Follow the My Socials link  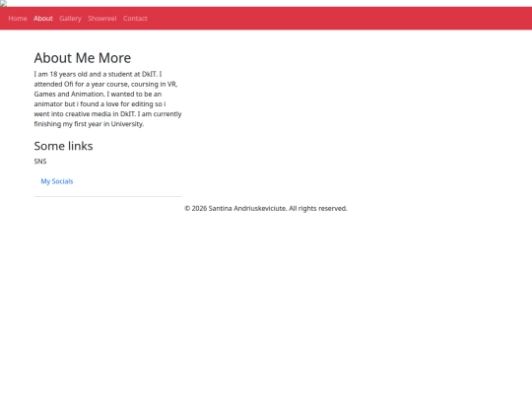(x=57, y=181)
